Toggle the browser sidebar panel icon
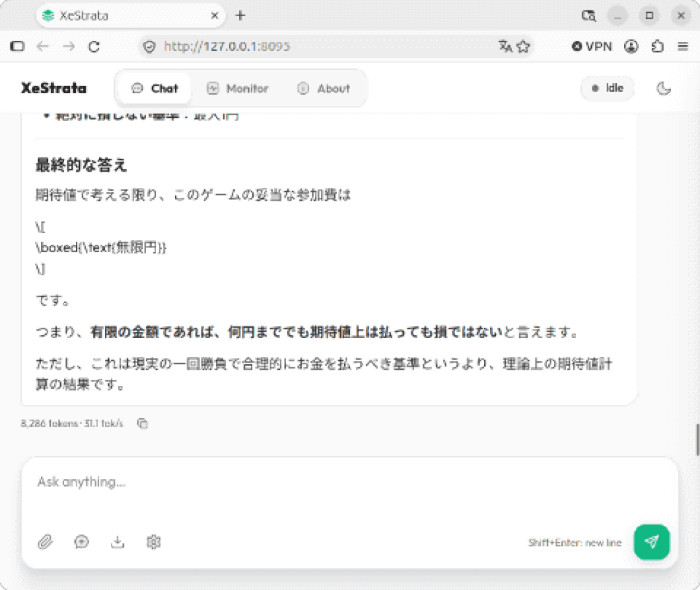 coord(17,47)
